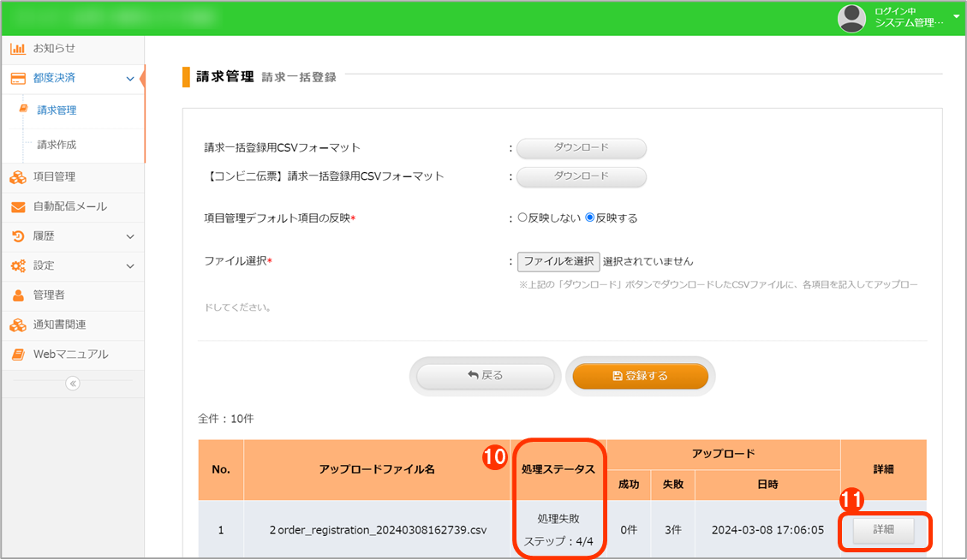The width and height of the screenshot is (967, 560).
Task: Open 請求作成 in the sidebar submenu
Action: click(57, 145)
